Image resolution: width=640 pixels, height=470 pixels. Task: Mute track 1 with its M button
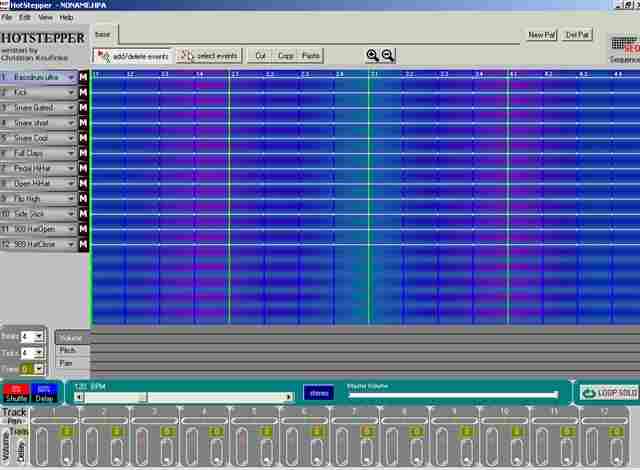pyautogui.click(x=83, y=77)
